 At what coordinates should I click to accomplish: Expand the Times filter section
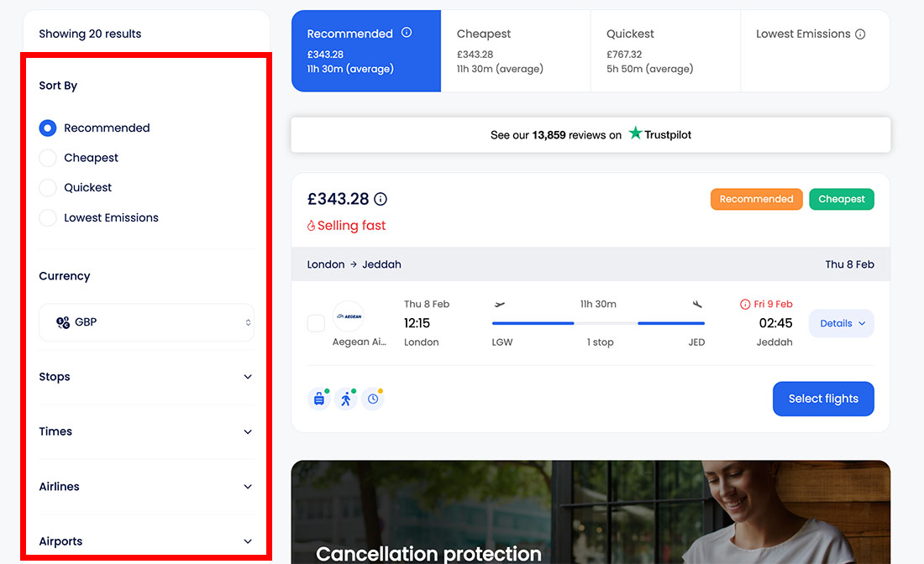coord(146,431)
